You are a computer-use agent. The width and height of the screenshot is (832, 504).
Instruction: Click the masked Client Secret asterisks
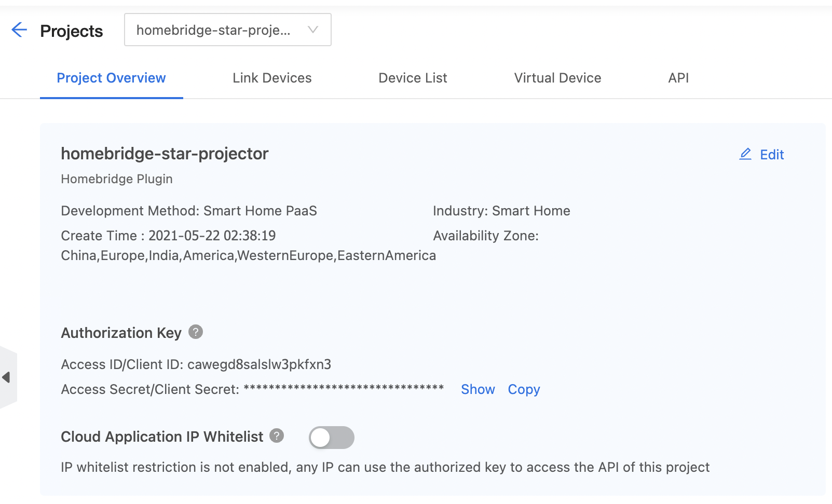tap(344, 388)
